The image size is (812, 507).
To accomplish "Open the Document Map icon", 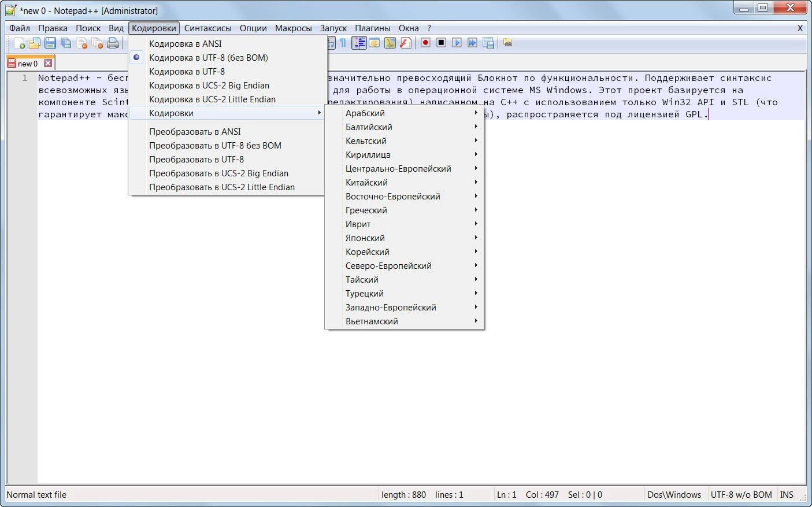I will point(390,43).
